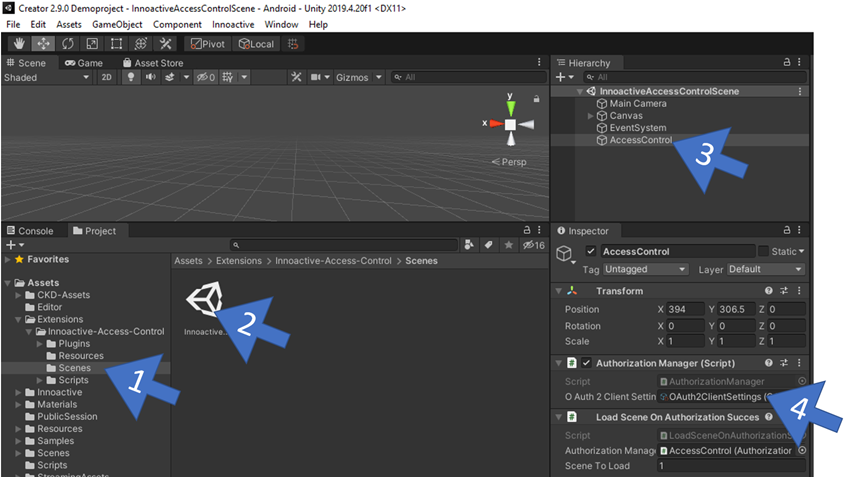Enable the Static checkbox in Inspector
845x477 pixels.
[764, 251]
